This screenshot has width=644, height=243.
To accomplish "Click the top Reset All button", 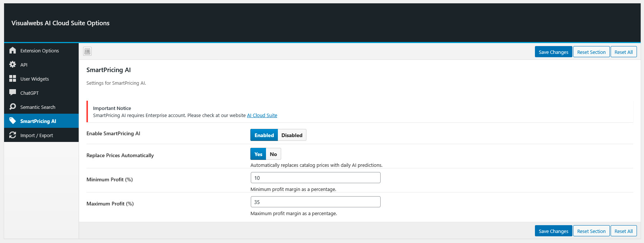I will coord(624,52).
